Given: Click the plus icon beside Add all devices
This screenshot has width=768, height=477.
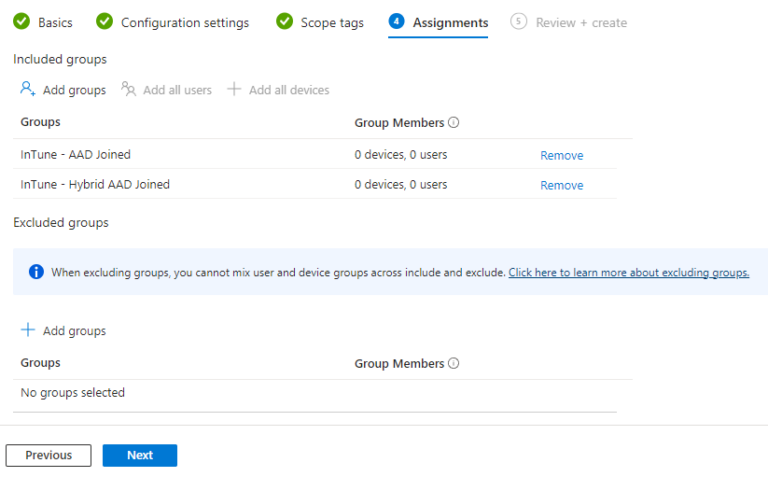Looking at the screenshot, I should (x=234, y=89).
